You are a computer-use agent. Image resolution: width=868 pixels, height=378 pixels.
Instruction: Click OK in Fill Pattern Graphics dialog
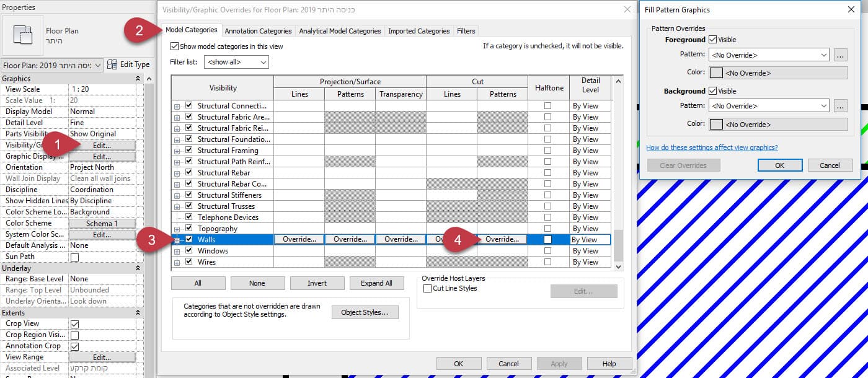click(780, 165)
